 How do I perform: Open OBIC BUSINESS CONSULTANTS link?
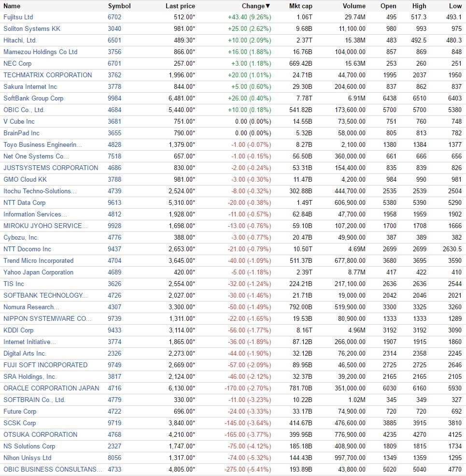pos(53,469)
